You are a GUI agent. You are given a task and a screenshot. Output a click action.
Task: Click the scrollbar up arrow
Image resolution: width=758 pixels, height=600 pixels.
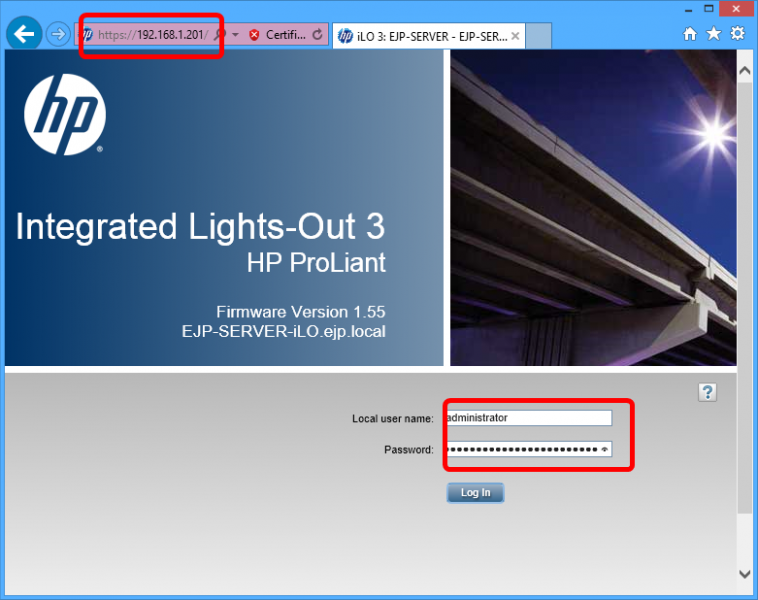tap(745, 71)
